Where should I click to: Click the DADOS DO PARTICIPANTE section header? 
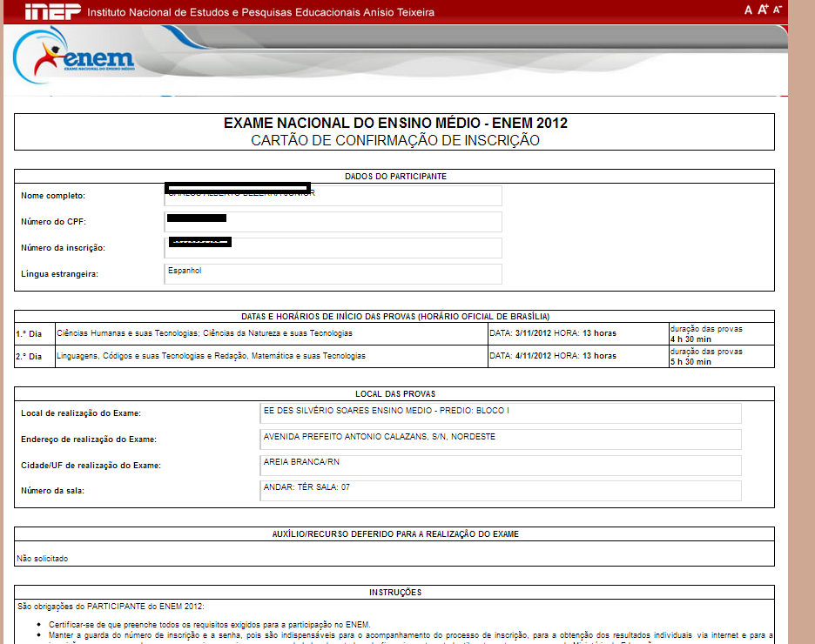pyautogui.click(x=395, y=177)
